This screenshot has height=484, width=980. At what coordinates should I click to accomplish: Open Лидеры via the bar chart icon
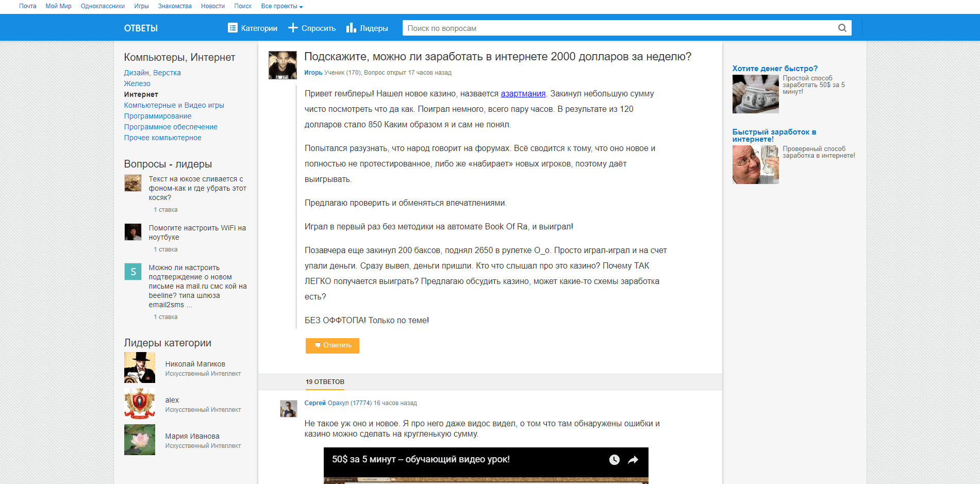(352, 28)
